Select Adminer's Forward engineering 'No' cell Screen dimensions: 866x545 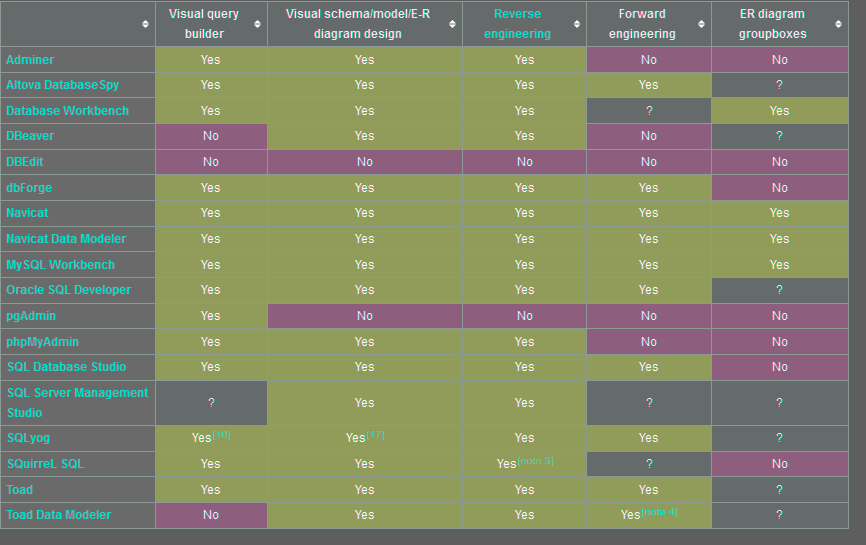click(x=649, y=60)
